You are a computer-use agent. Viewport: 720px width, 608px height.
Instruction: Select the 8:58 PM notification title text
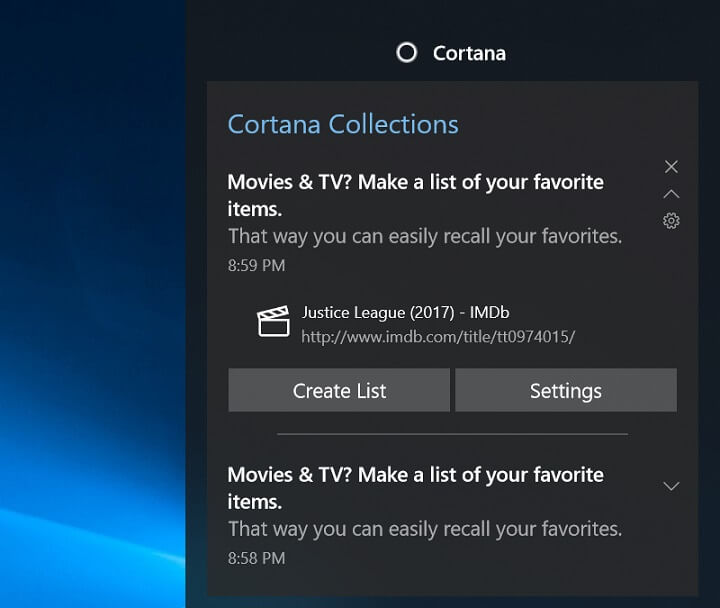416,488
